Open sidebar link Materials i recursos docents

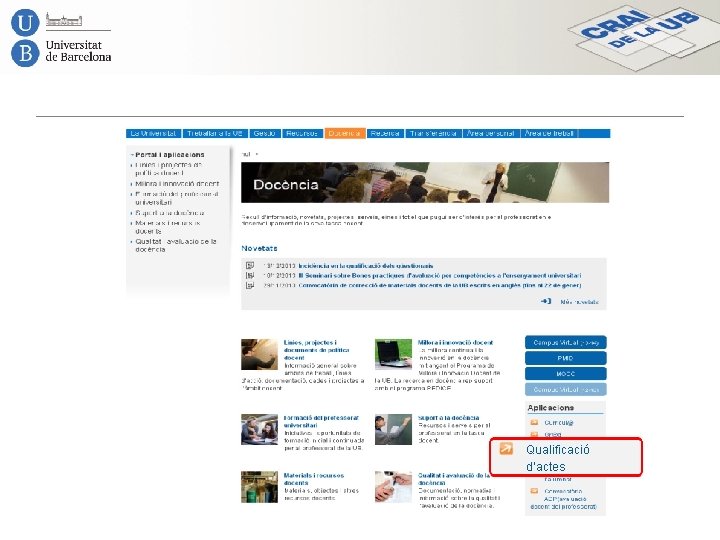[168, 227]
